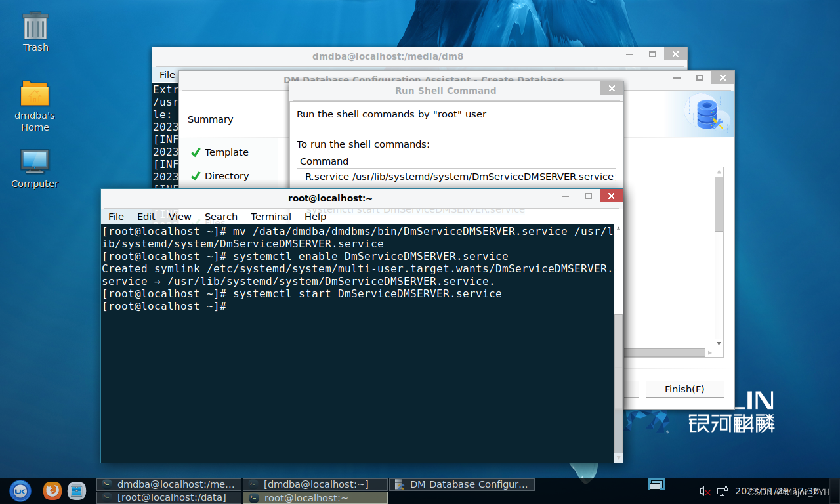This screenshot has height=504, width=840.
Task: Open the Kylin start menu button
Action: [x=20, y=490]
